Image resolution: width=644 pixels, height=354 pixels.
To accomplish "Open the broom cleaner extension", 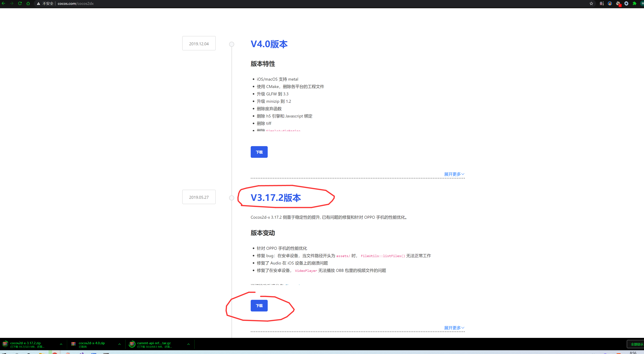I will (x=610, y=3).
